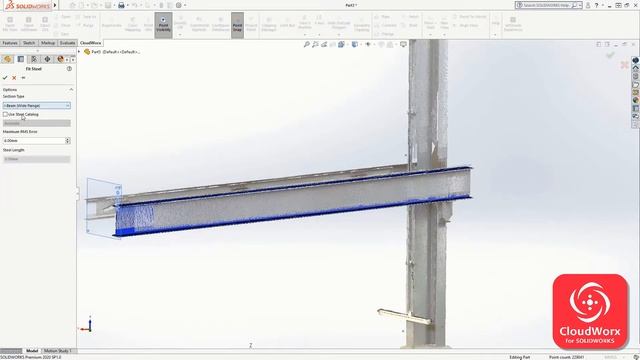Toggle the Point Visibility tool
640x360 pixels.
pyautogui.click(x=163, y=25)
